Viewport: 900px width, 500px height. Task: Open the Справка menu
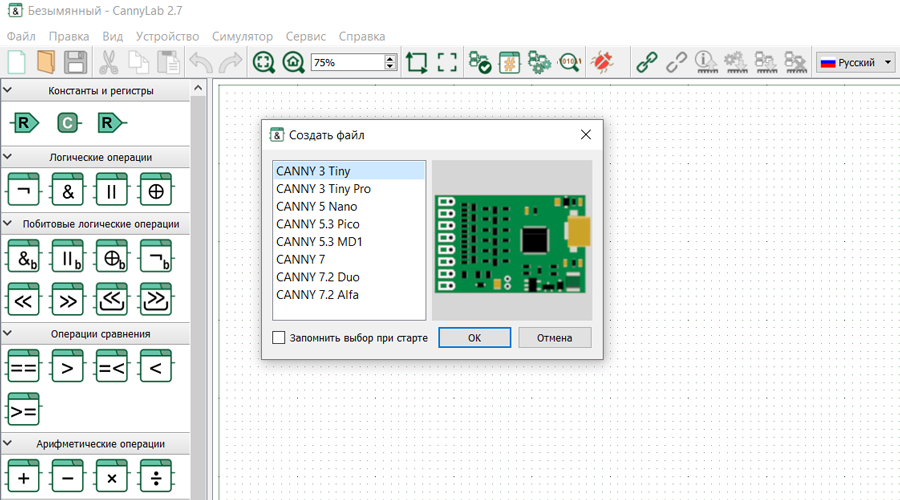click(x=362, y=36)
